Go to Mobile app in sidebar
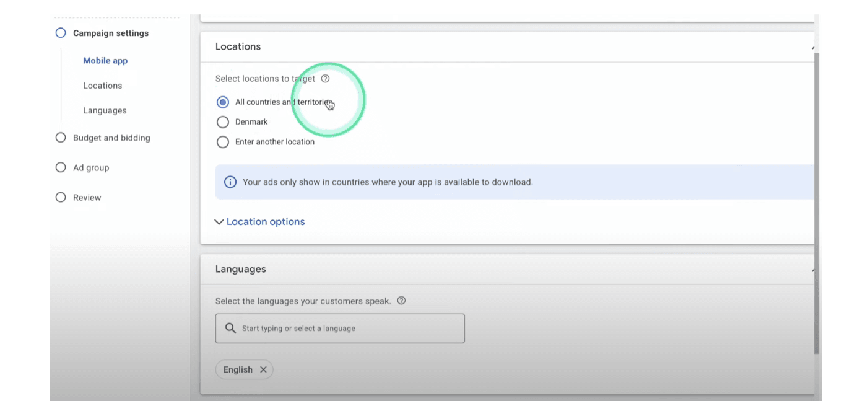 coord(105,61)
